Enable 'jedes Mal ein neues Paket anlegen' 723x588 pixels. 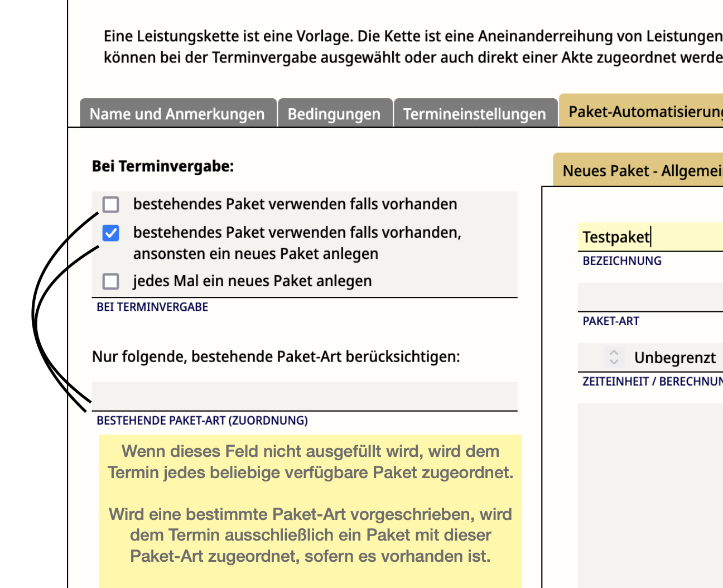click(x=111, y=281)
